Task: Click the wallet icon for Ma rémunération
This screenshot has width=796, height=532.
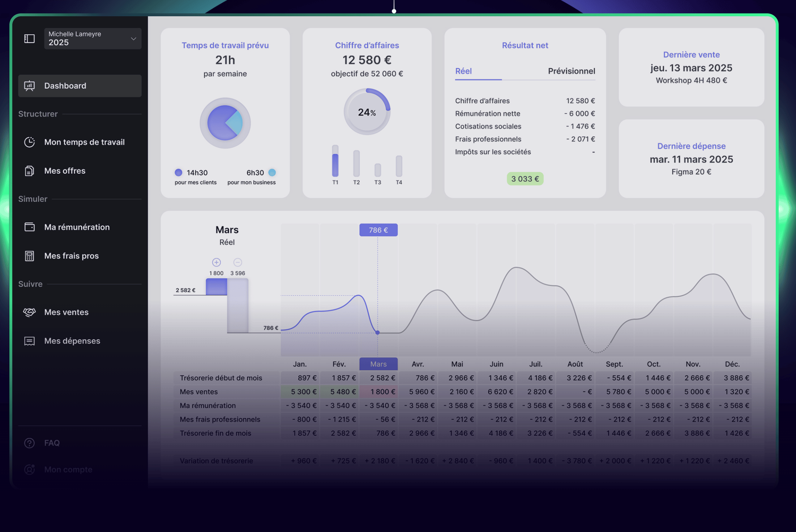Action: 29,227
